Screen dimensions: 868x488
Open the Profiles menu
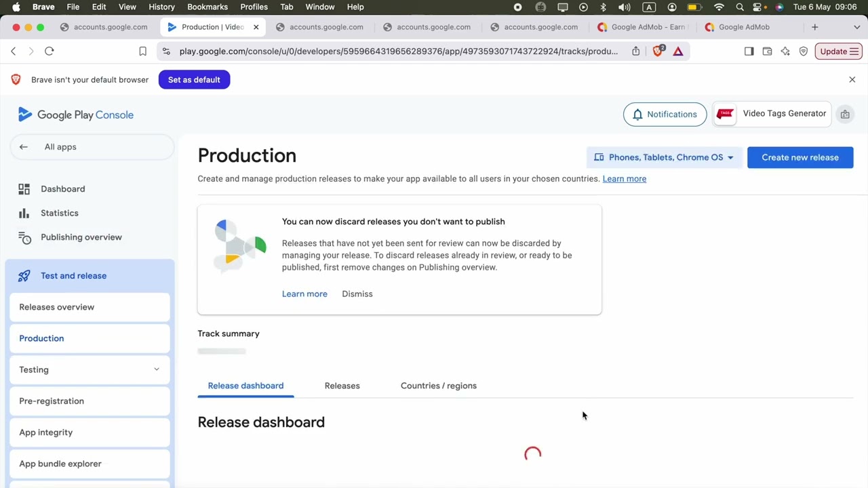coord(254,7)
